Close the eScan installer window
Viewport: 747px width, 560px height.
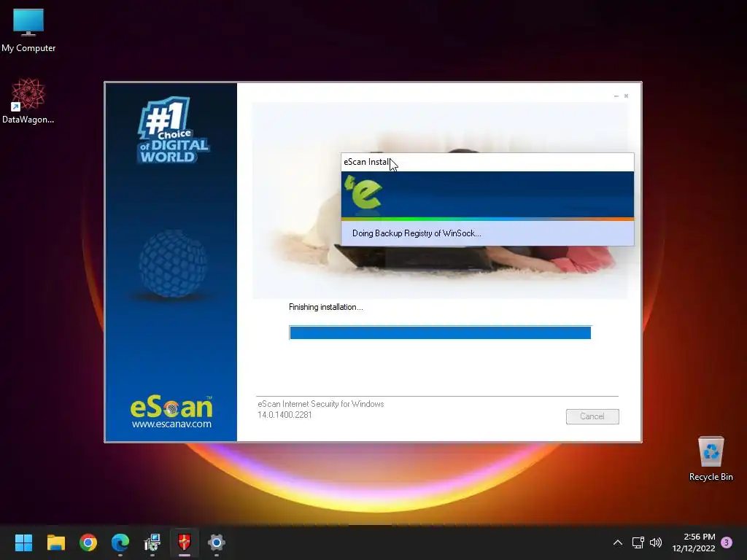[x=626, y=96]
